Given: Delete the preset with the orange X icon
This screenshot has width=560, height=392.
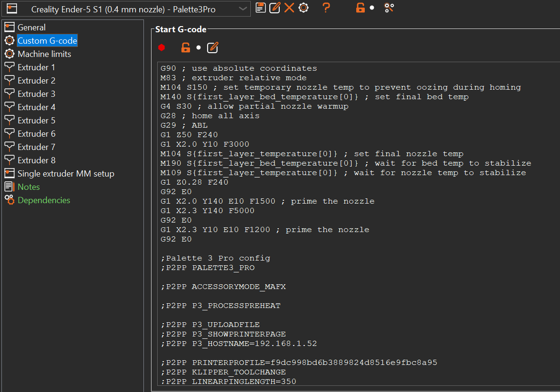Looking at the screenshot, I should pos(289,8).
